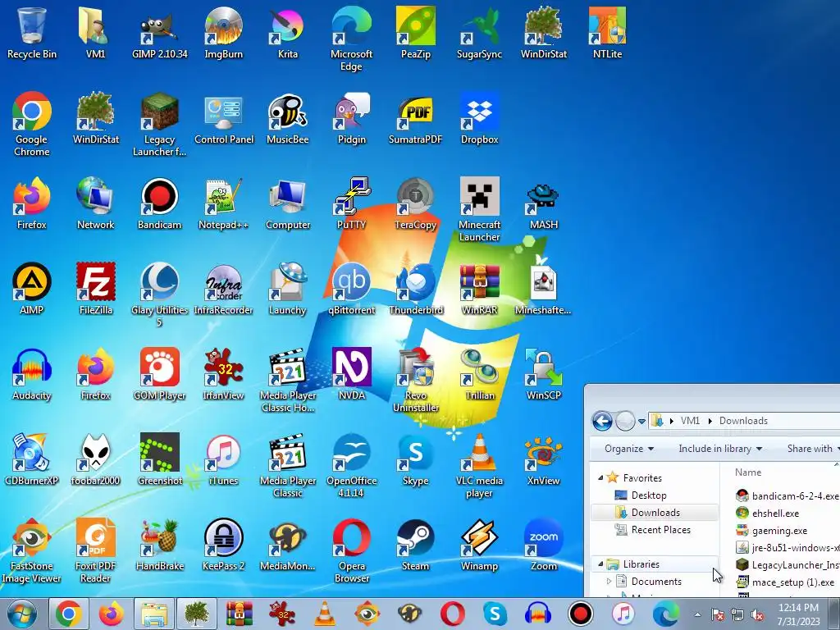Select the ImgBurn desktop icon
840x630 pixels.
(x=223, y=32)
